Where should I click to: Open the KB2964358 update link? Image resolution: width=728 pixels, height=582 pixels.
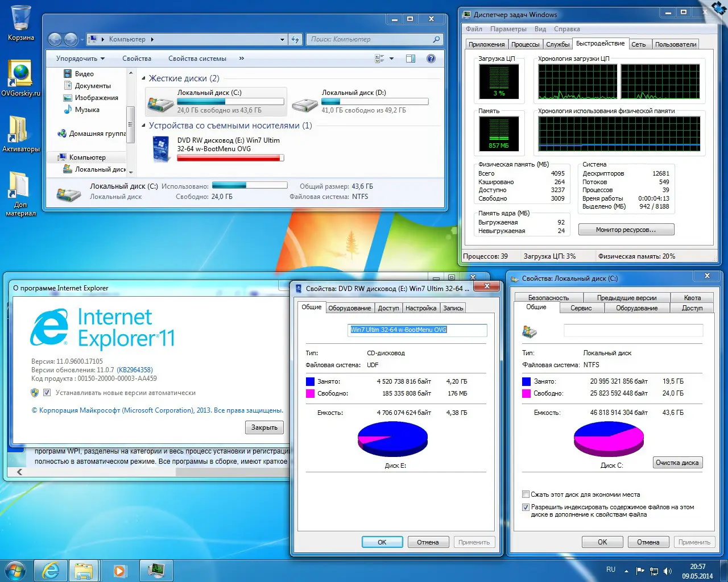pyautogui.click(x=135, y=370)
